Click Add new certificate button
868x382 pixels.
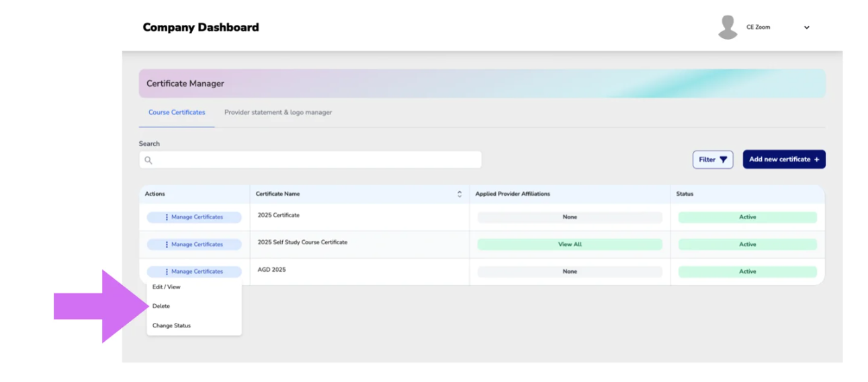coord(784,159)
